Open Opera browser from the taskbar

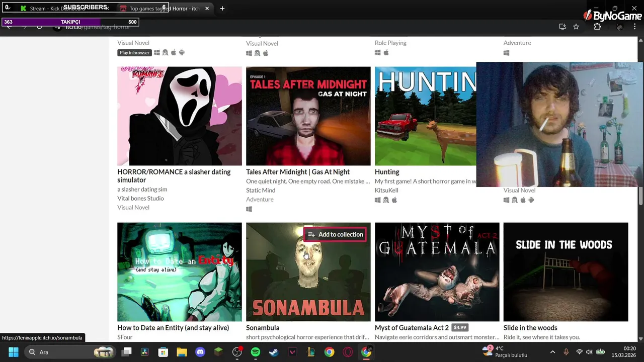pyautogui.click(x=348, y=352)
